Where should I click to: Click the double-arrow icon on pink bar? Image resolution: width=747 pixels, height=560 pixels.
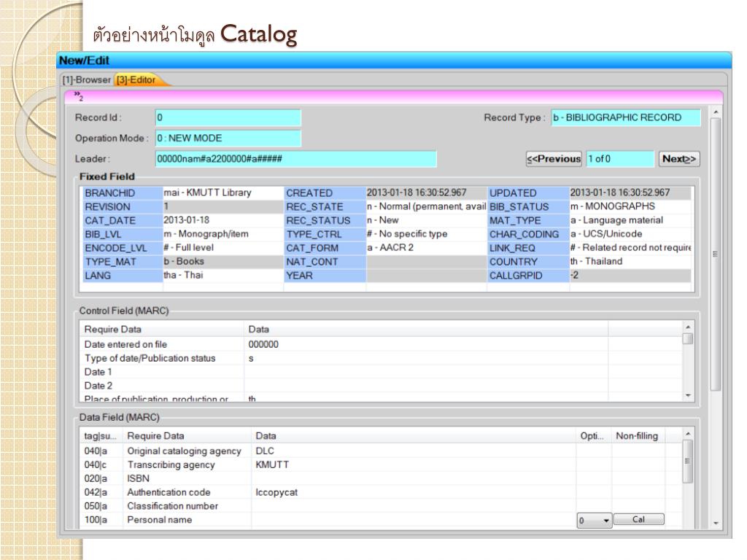click(78, 96)
